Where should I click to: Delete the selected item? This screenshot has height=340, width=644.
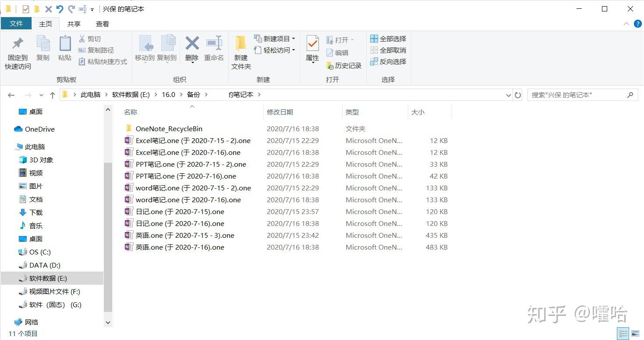click(192, 49)
